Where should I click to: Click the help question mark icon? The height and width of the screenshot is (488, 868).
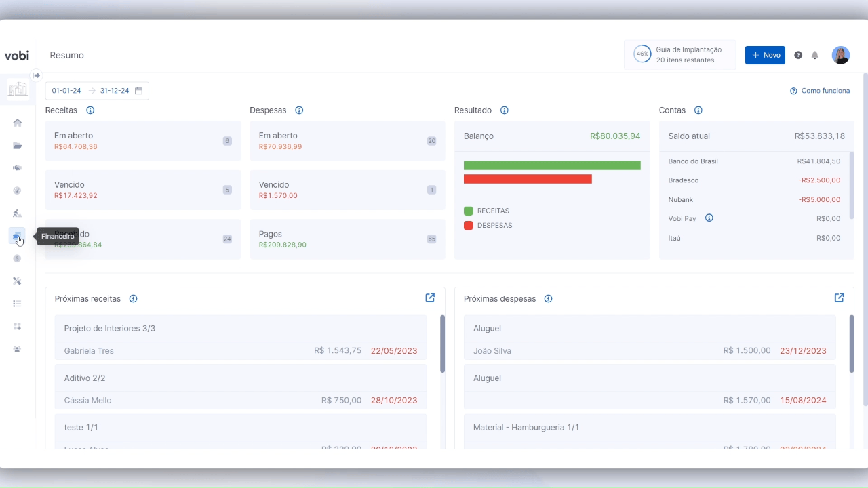(798, 56)
